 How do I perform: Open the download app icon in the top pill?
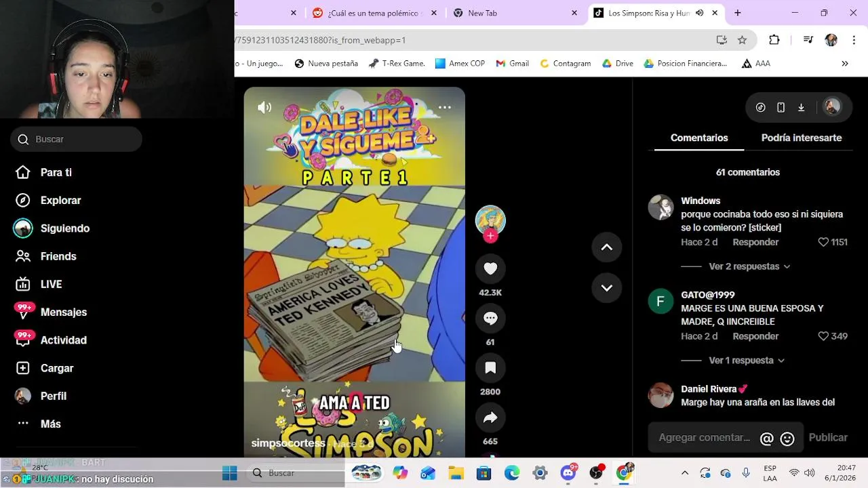801,107
